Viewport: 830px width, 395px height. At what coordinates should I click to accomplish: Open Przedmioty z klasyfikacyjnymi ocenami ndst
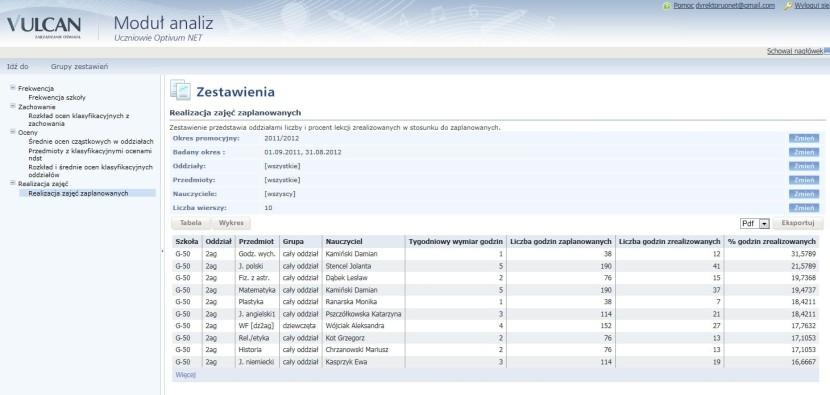(x=90, y=154)
